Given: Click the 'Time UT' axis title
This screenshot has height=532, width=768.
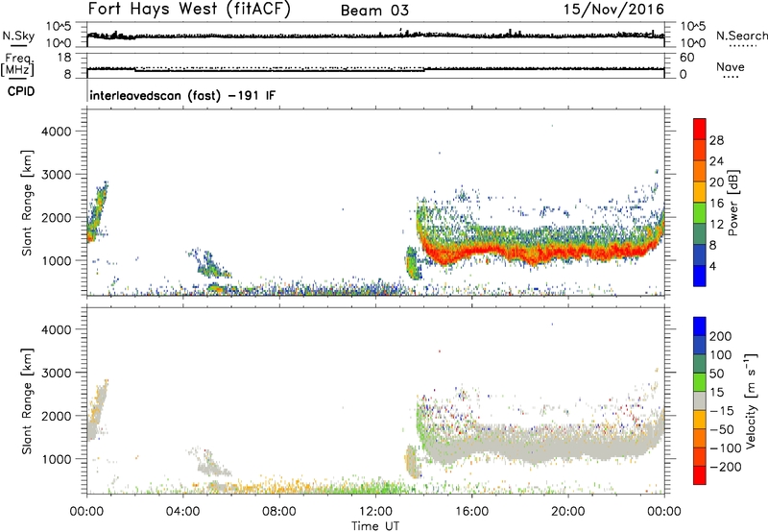Looking at the screenshot, I should click(375, 525).
